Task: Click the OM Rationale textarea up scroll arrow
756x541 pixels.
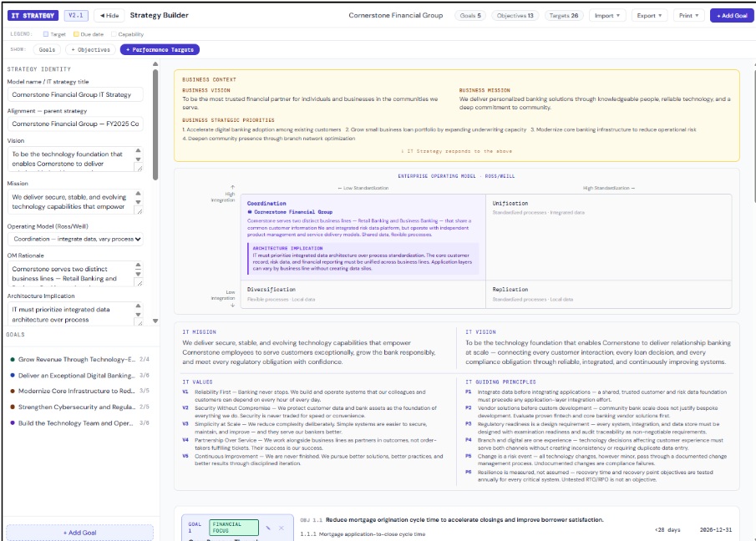Action: pos(139,265)
